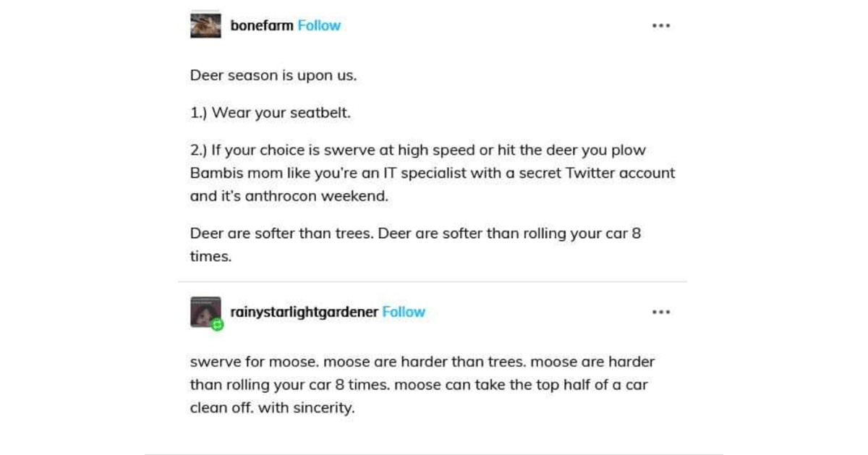Image resolution: width=868 pixels, height=455 pixels.
Task: View rainystarlightgardener's avatar picture
Action: point(205,312)
